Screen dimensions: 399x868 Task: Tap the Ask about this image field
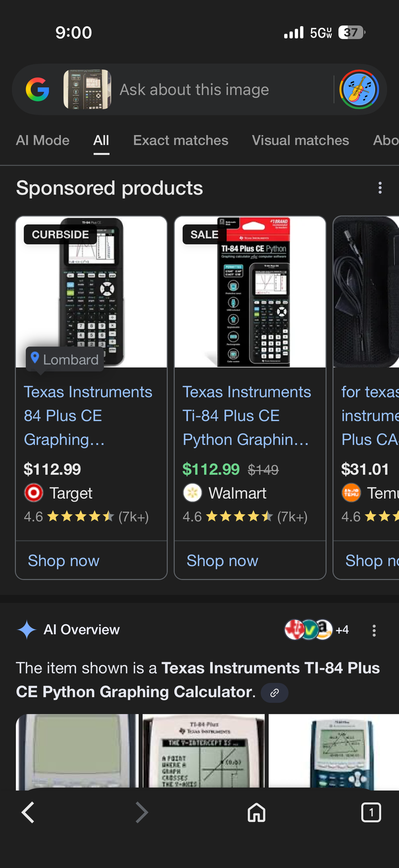pos(194,90)
